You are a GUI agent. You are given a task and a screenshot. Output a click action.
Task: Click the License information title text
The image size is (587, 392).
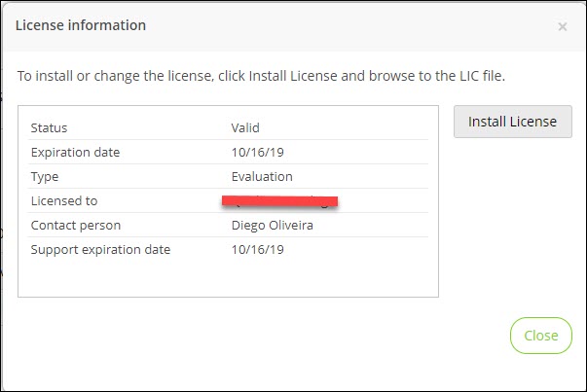tap(82, 25)
